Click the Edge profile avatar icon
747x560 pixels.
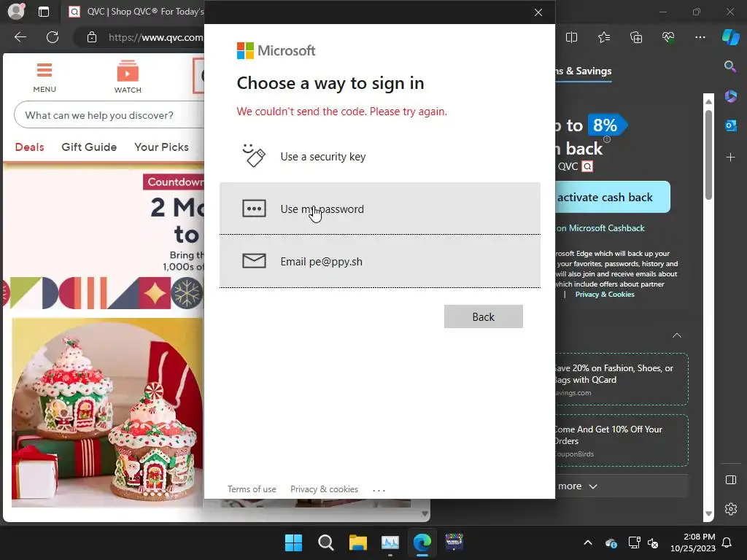point(16,11)
